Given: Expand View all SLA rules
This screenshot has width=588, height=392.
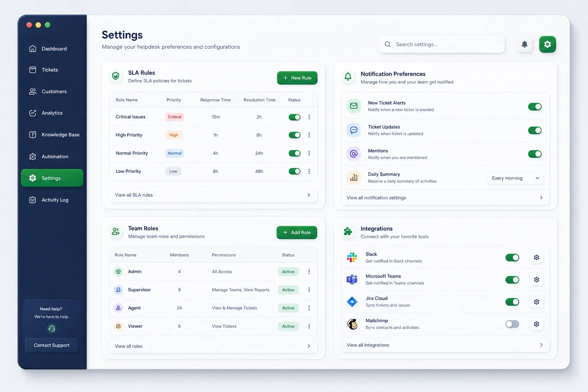Looking at the screenshot, I should pos(213,195).
